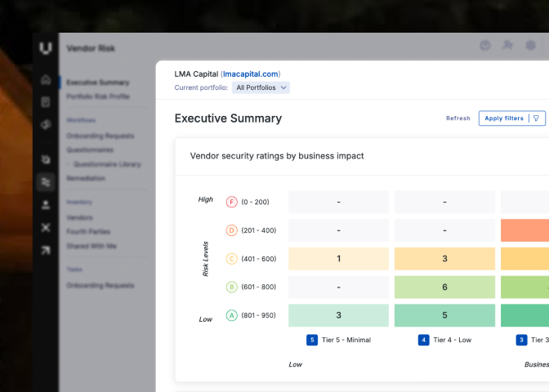Click the chevron beside All Portfolios
Viewport: 549px width, 392px height.
tap(283, 87)
